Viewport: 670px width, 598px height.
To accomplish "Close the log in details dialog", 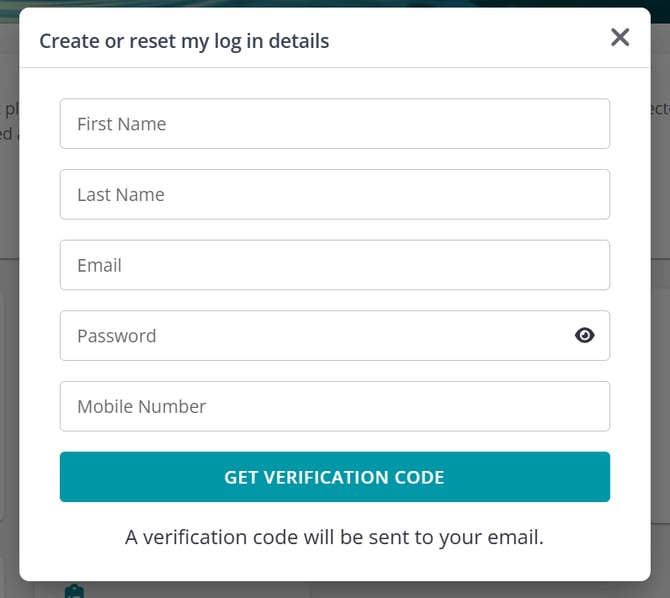I will (x=620, y=38).
